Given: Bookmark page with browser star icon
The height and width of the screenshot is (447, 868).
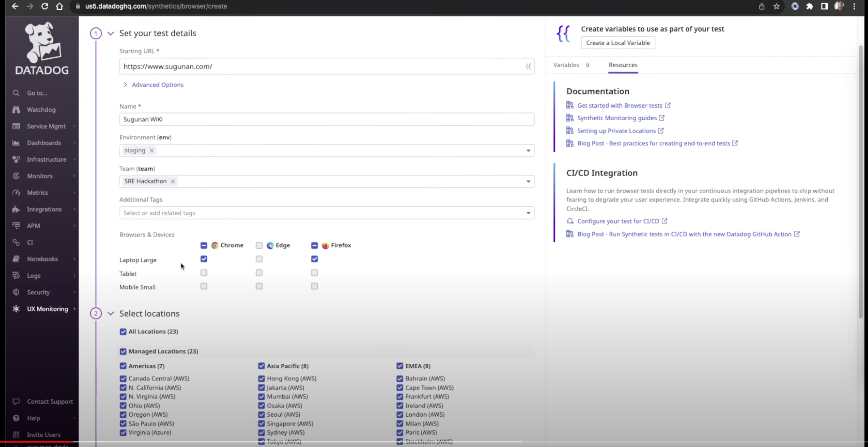Looking at the screenshot, I should [776, 6].
